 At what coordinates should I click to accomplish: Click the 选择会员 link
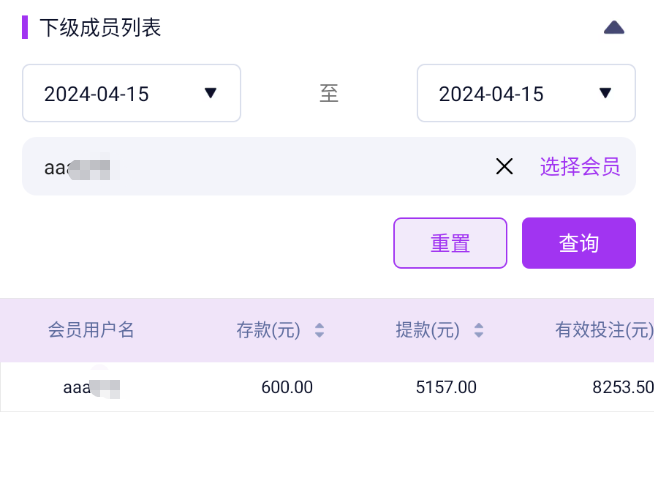[580, 167]
